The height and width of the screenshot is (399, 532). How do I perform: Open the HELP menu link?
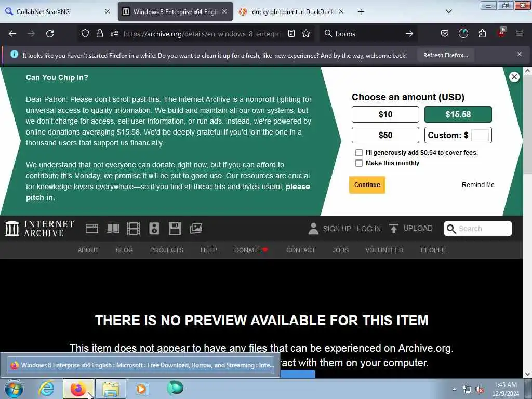[208, 250]
